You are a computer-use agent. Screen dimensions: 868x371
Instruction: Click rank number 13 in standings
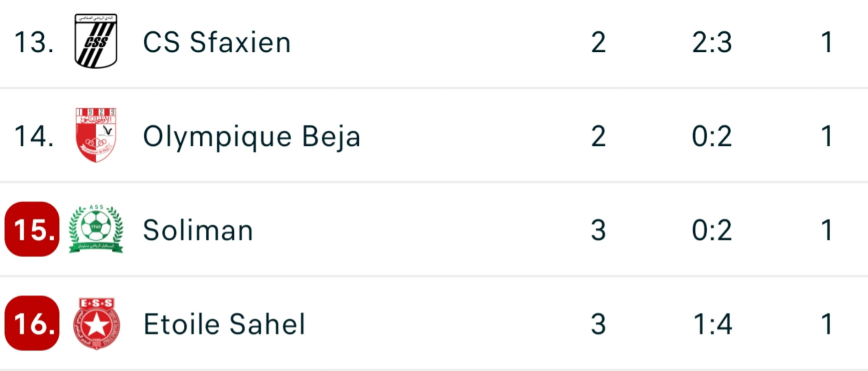[x=34, y=42]
